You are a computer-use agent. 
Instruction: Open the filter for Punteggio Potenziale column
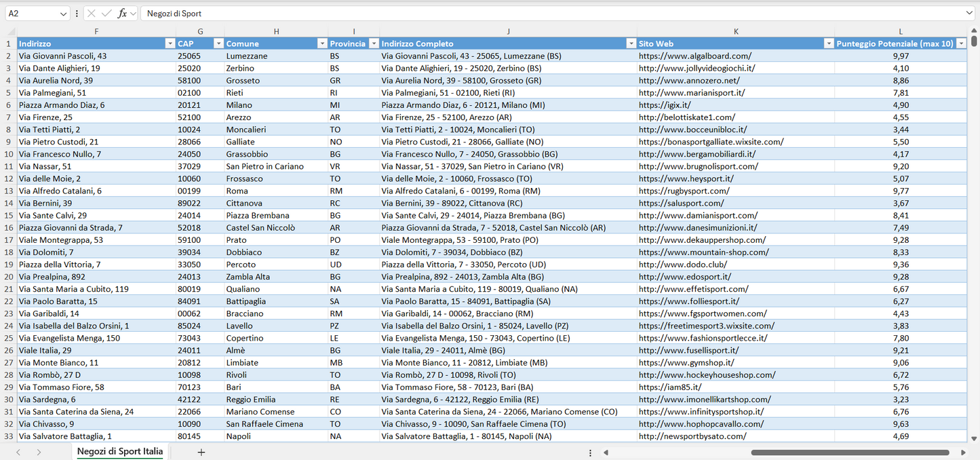coord(962,43)
